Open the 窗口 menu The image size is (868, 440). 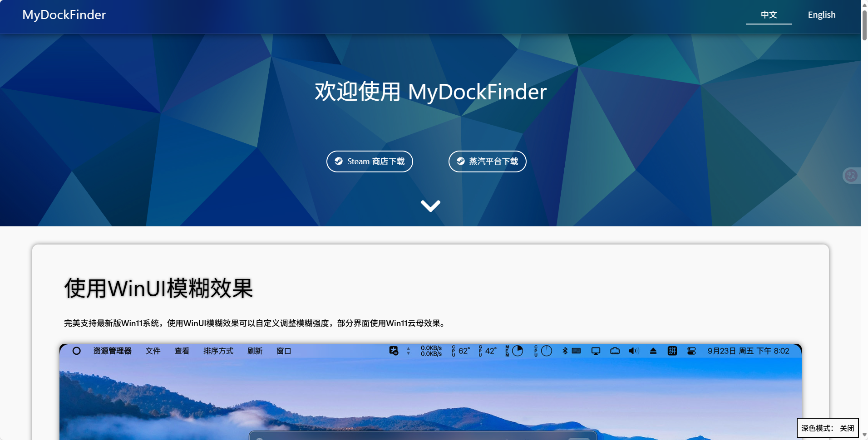284,351
